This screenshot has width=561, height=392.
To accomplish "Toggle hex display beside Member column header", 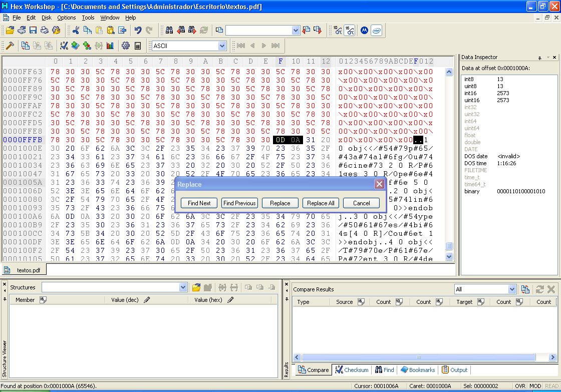I will point(43,300).
